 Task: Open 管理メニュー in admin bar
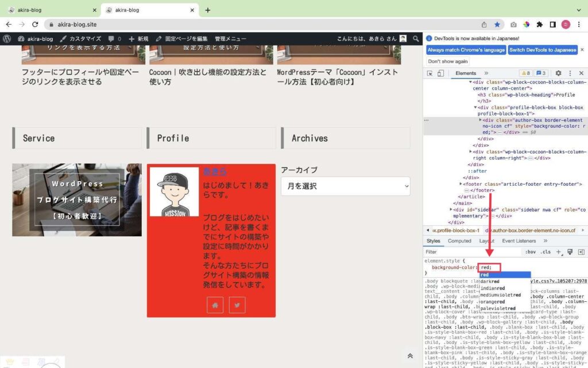[x=231, y=39]
